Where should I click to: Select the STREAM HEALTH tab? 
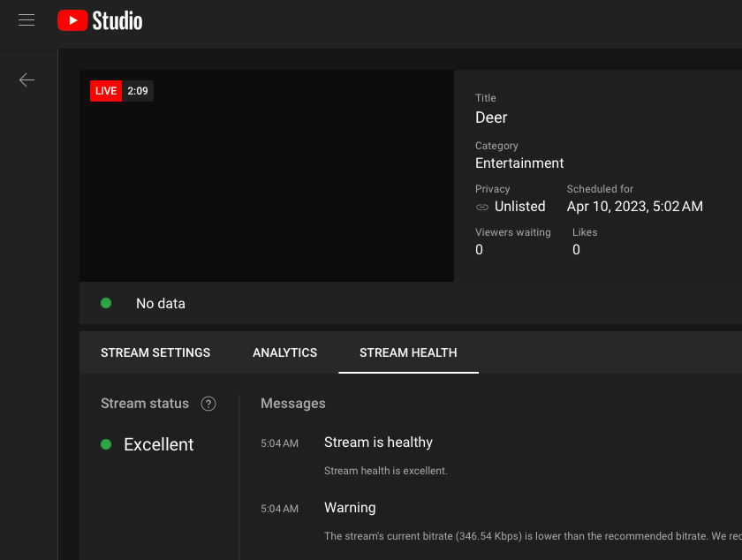click(x=408, y=352)
